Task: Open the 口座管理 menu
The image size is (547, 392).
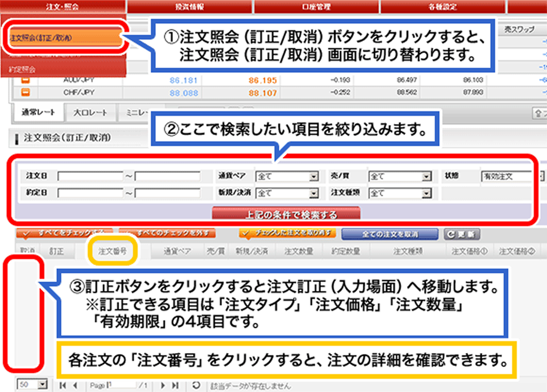Action: 316,6
